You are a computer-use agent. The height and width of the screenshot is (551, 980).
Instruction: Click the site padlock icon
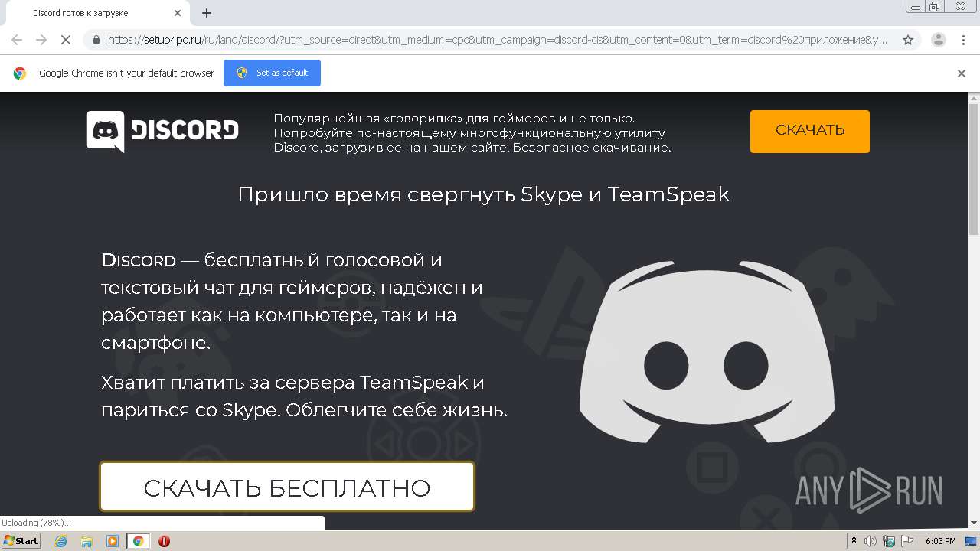click(96, 40)
